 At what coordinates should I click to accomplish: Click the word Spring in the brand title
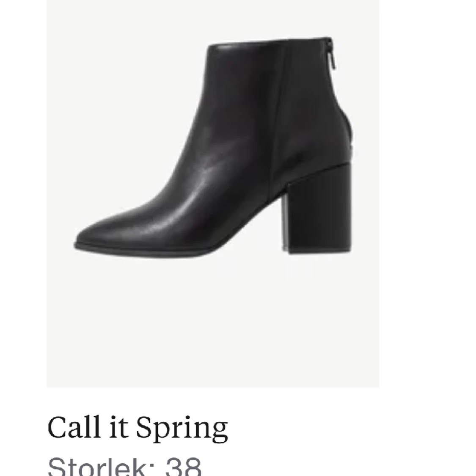[182, 429]
